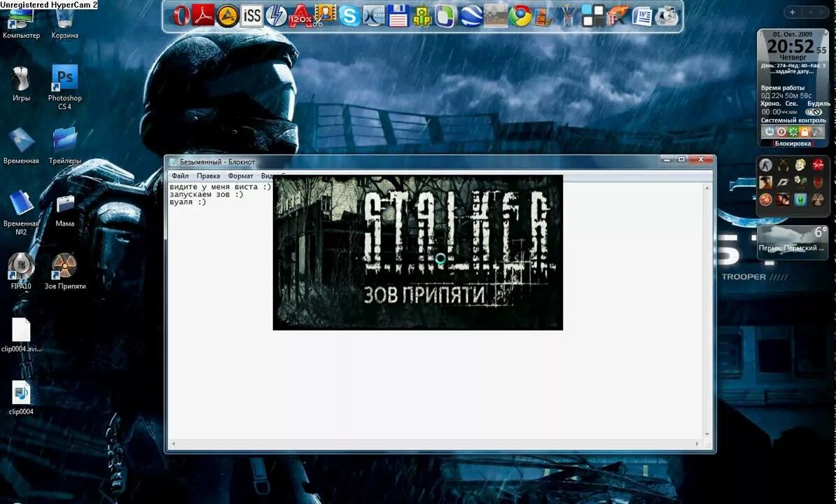Viewport: 836px width, 504px height.
Task: Click the S.T.A.L.K.E.R. Зов Припяти splash image
Action: click(x=417, y=253)
